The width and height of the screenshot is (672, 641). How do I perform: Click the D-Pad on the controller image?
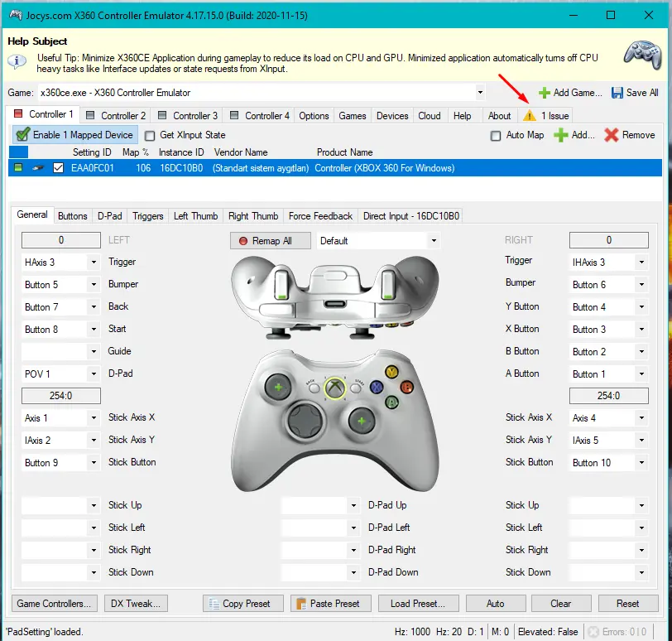(x=305, y=420)
